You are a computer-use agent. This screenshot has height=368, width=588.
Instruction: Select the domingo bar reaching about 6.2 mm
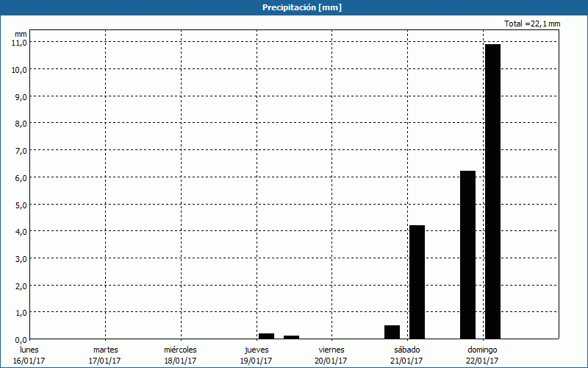tap(467, 254)
